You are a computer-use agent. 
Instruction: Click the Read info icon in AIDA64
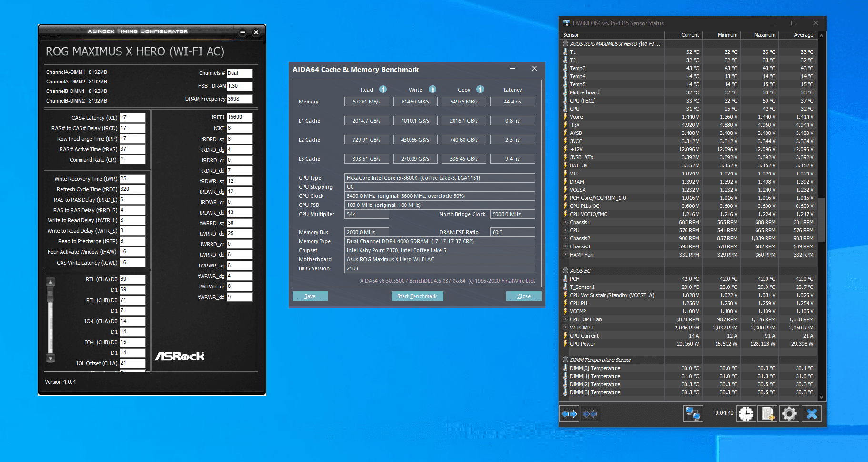click(383, 89)
